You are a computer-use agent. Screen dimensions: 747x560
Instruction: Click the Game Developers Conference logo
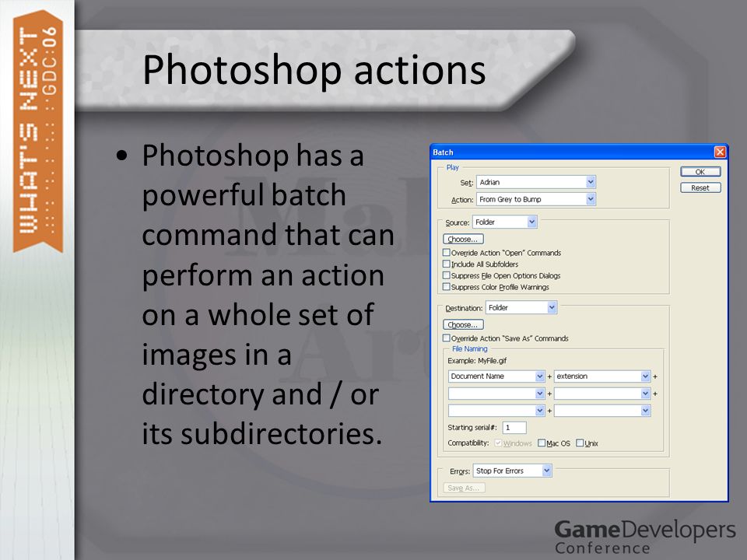point(645,537)
